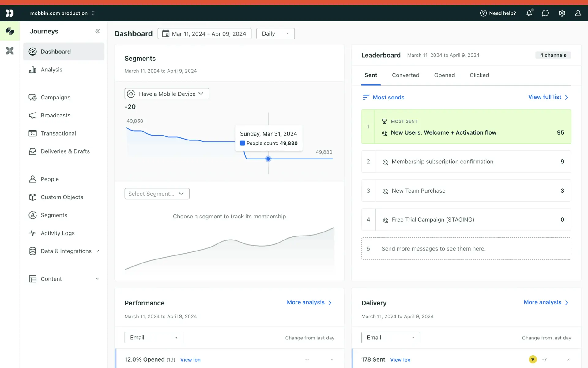Screen dimensions: 588x368
Task: Switch to the Converted leaderboard tab
Action: (405, 75)
